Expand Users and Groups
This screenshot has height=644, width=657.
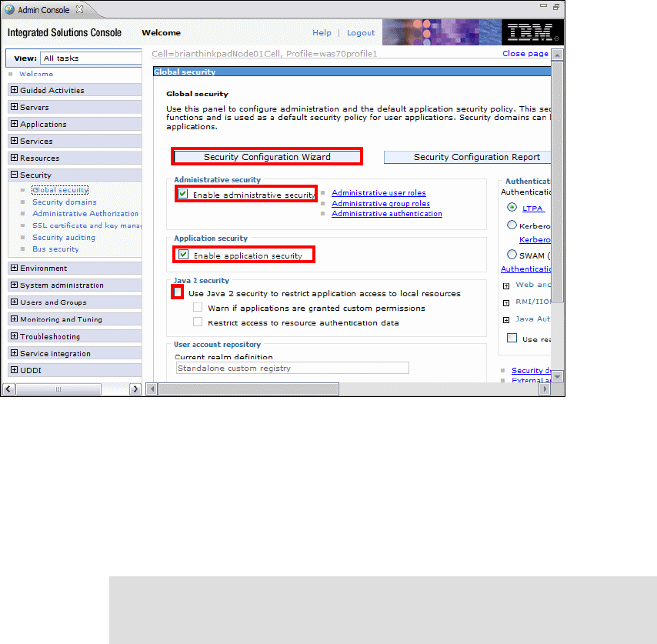tap(15, 302)
